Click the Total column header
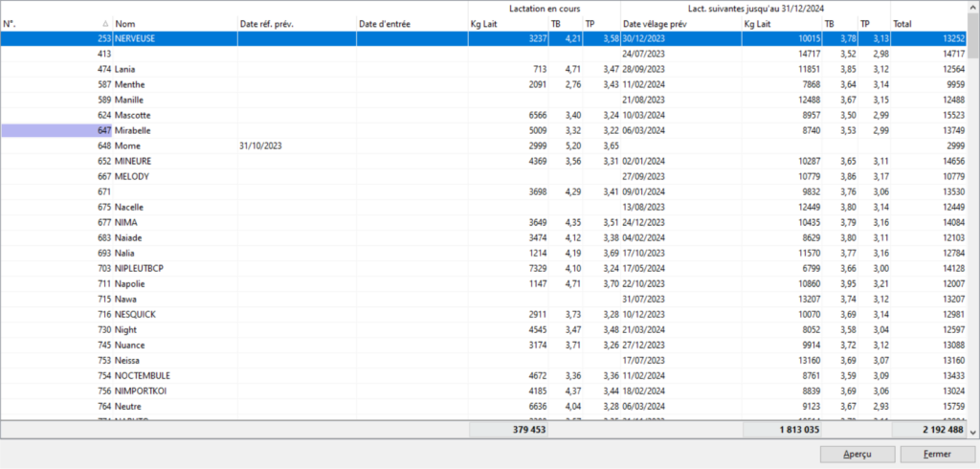 (929, 24)
